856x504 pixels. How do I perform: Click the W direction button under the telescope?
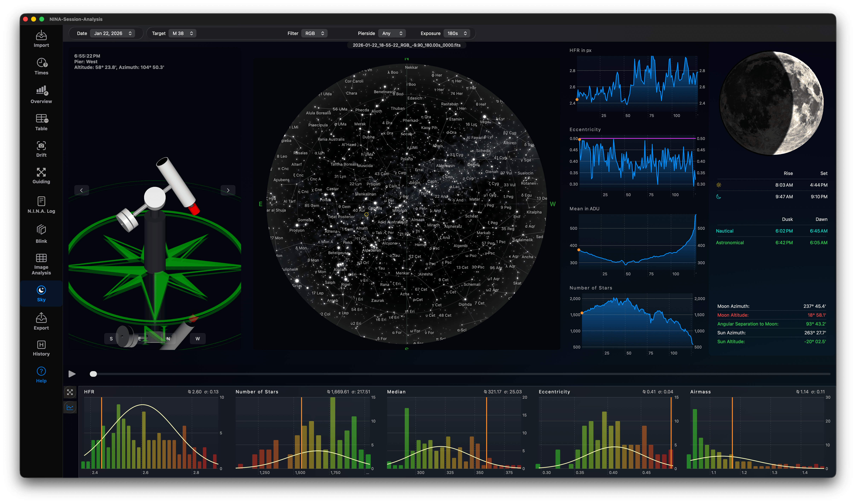click(198, 339)
